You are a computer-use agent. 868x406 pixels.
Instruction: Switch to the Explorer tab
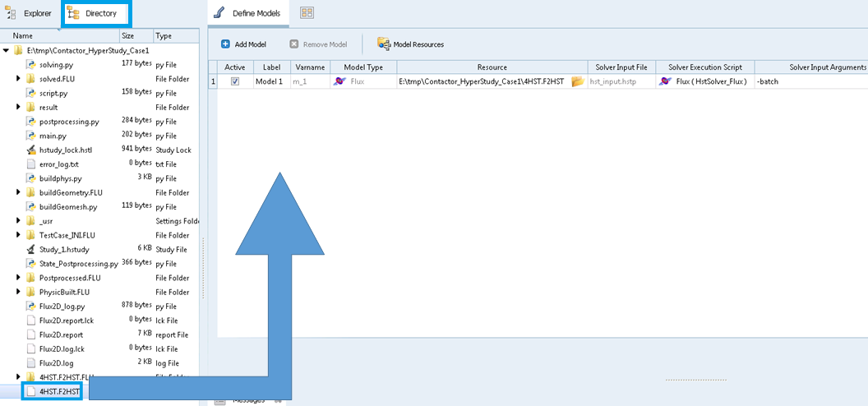click(x=30, y=13)
